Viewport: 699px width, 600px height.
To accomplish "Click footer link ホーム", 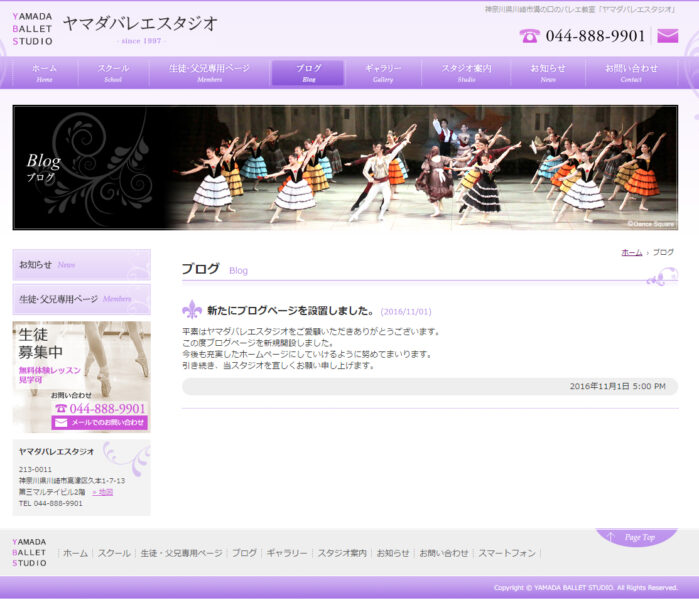I will click(75, 553).
